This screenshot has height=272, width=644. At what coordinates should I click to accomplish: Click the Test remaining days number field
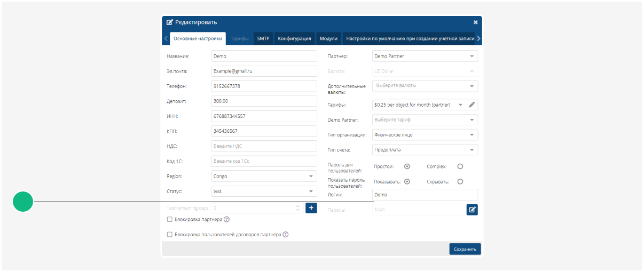pos(257,208)
